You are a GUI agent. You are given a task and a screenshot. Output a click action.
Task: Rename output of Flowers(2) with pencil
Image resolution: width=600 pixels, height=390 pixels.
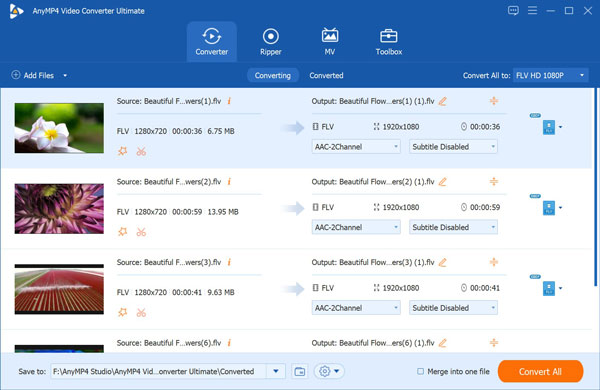pos(443,181)
